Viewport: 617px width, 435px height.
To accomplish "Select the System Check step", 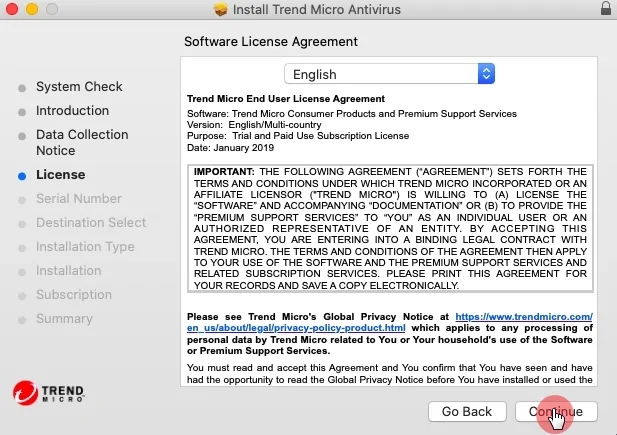I will 79,87.
